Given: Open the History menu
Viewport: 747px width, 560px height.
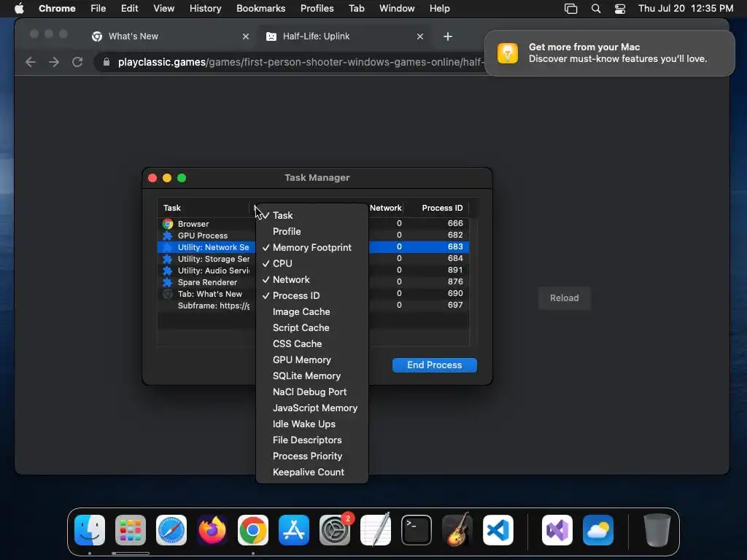Looking at the screenshot, I should pos(205,8).
